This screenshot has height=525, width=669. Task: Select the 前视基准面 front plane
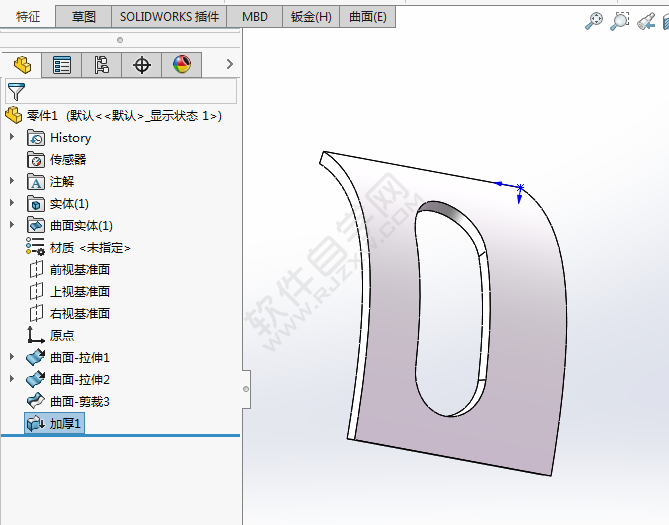tap(80, 270)
